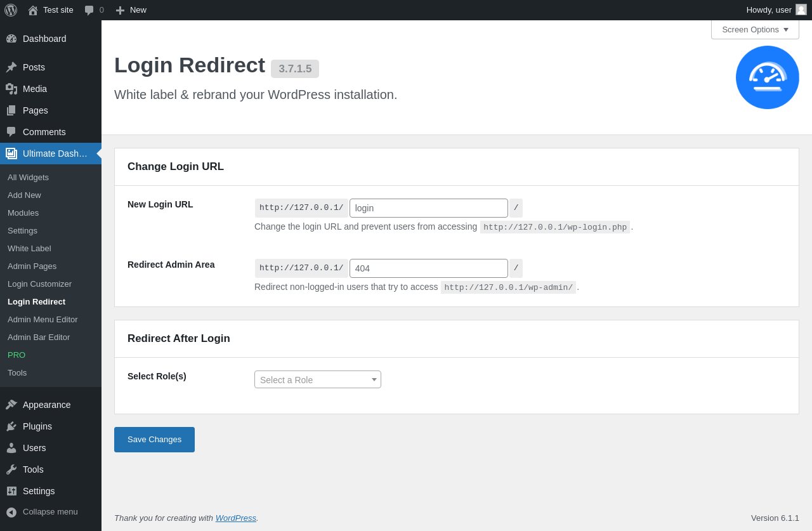Open the Login Customizer submenu item
812x531 pixels.
tap(39, 284)
